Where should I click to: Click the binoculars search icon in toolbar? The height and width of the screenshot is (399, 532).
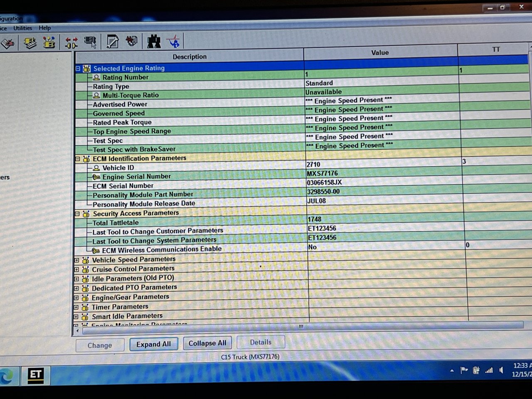(x=154, y=42)
